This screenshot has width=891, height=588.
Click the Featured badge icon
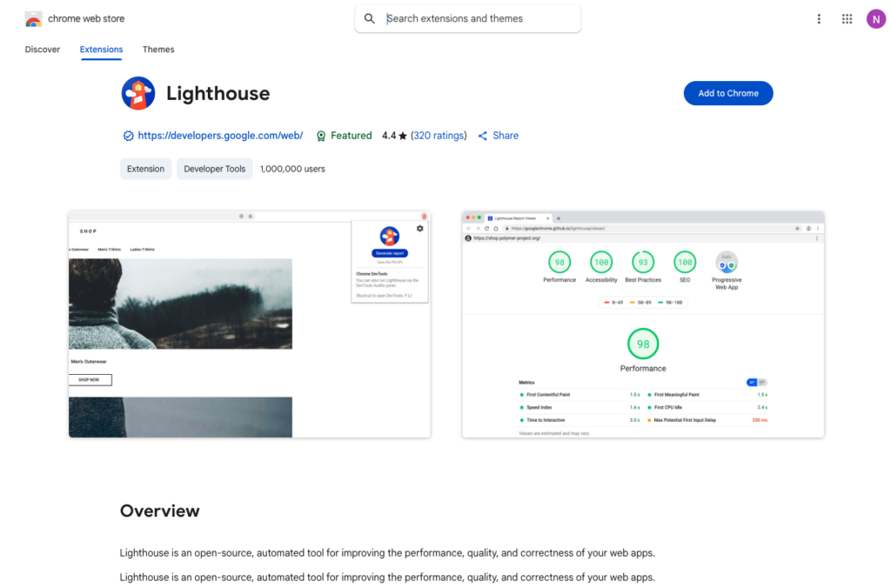321,136
